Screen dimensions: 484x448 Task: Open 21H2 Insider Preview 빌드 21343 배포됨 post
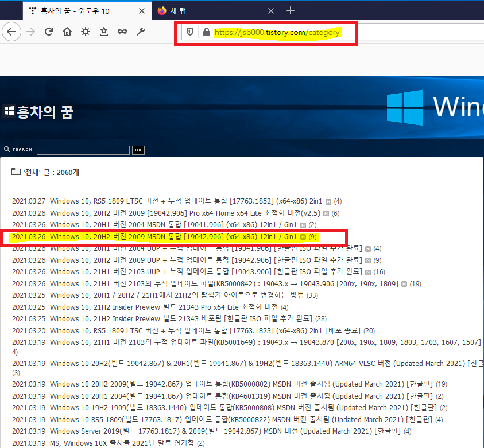(x=181, y=319)
